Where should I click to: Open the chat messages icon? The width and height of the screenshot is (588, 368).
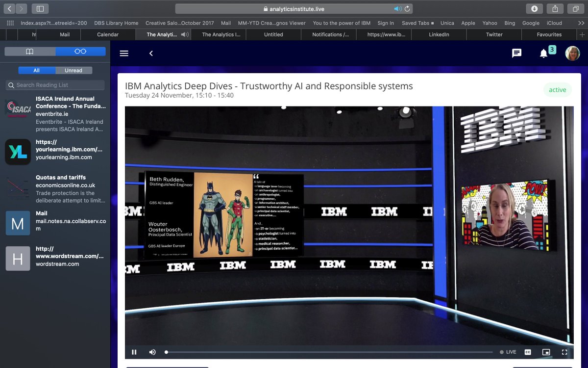516,53
